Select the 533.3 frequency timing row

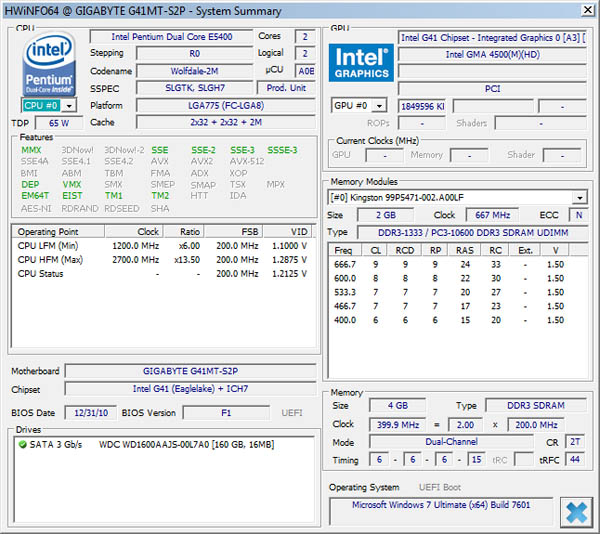click(x=457, y=292)
